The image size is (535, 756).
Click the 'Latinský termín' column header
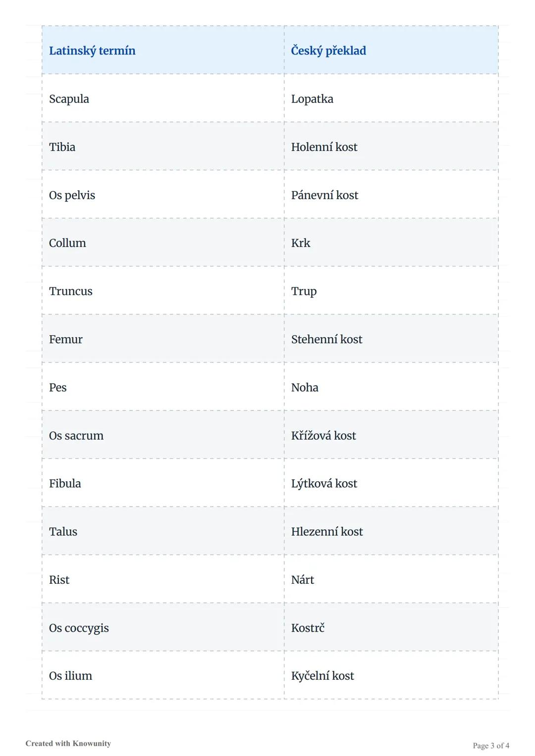(92, 50)
